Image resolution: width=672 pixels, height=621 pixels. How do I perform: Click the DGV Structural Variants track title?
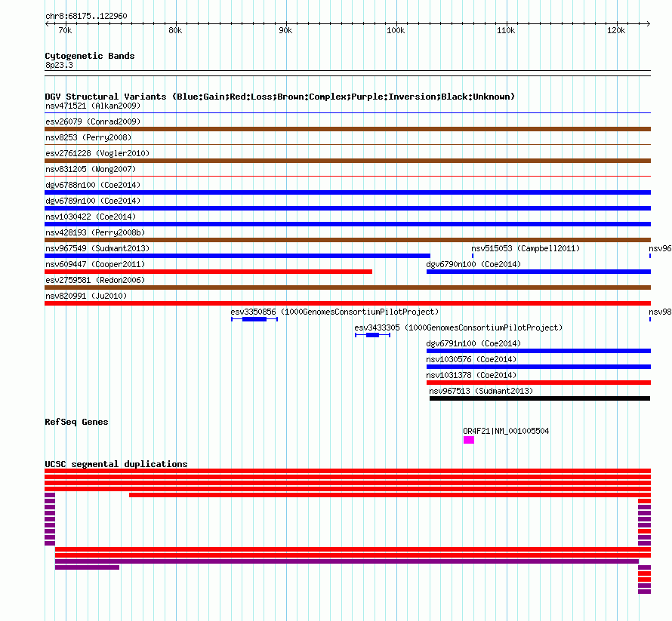coord(280,97)
